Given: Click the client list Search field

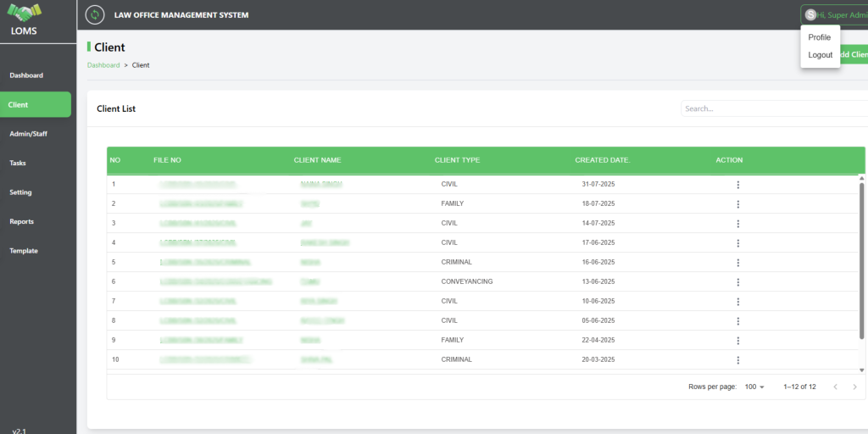Looking at the screenshot, I should click(773, 108).
